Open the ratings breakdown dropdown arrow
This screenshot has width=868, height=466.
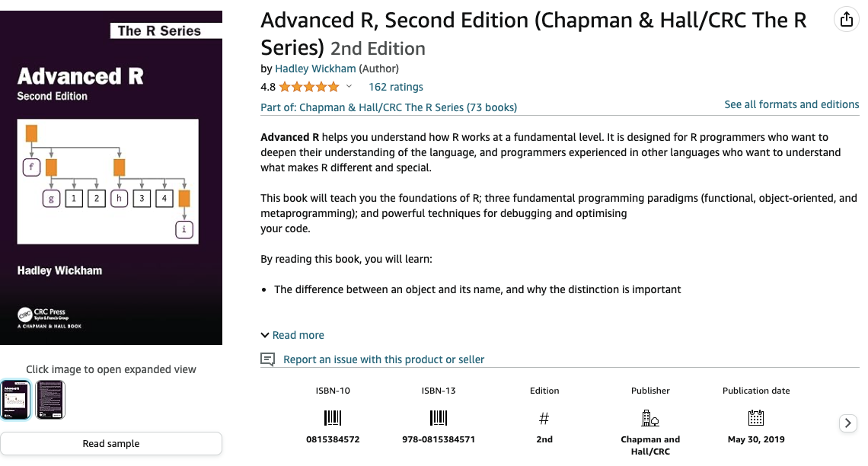(349, 86)
